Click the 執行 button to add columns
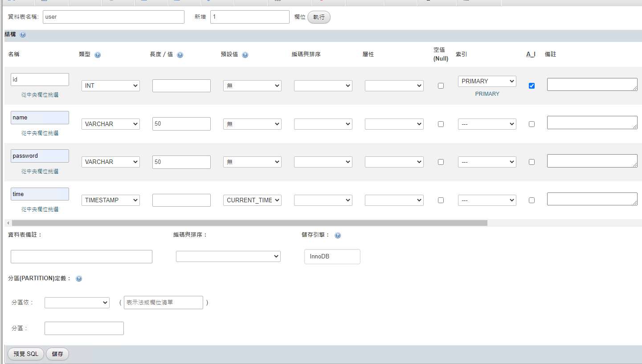Image resolution: width=642 pixels, height=364 pixels. [319, 17]
